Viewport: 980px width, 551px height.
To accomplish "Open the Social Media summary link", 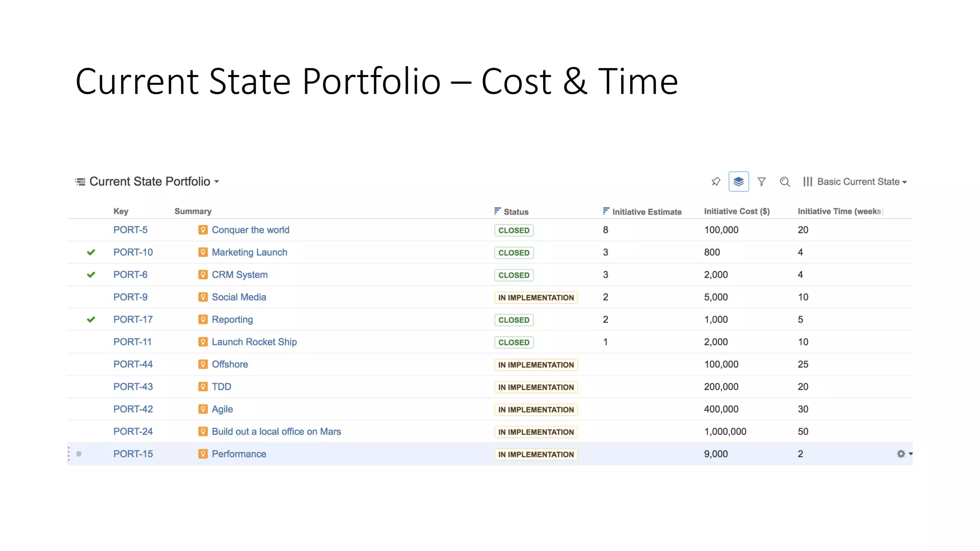I will point(239,297).
